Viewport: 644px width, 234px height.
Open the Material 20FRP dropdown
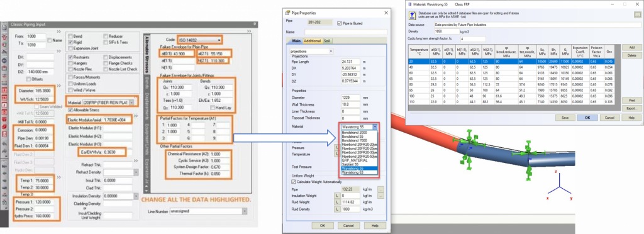tap(131, 101)
